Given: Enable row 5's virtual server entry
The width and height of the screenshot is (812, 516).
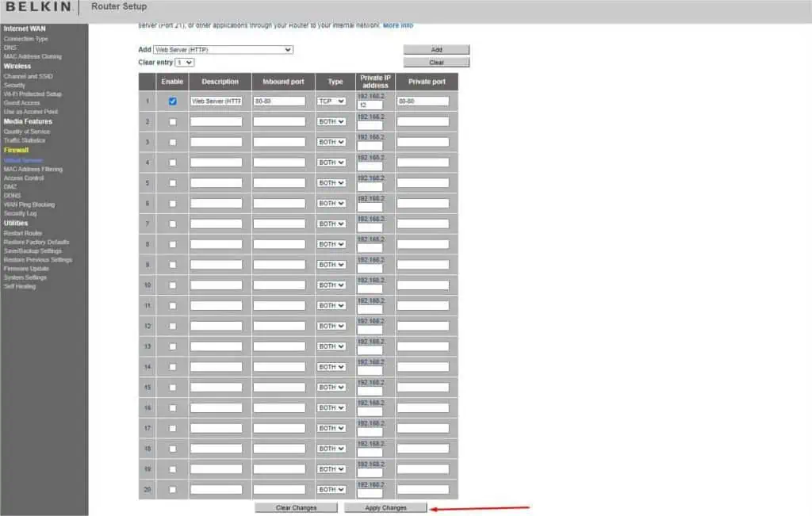Looking at the screenshot, I should [x=172, y=182].
